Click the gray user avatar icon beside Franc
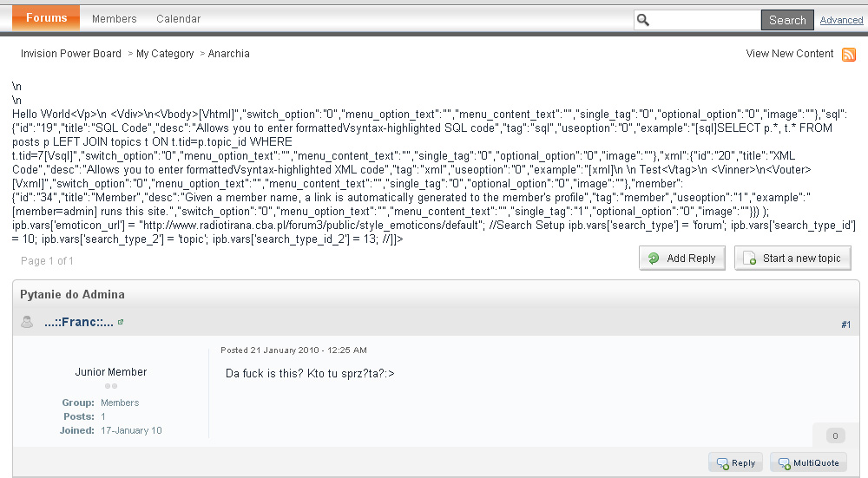This screenshot has width=868, height=478. coord(28,323)
